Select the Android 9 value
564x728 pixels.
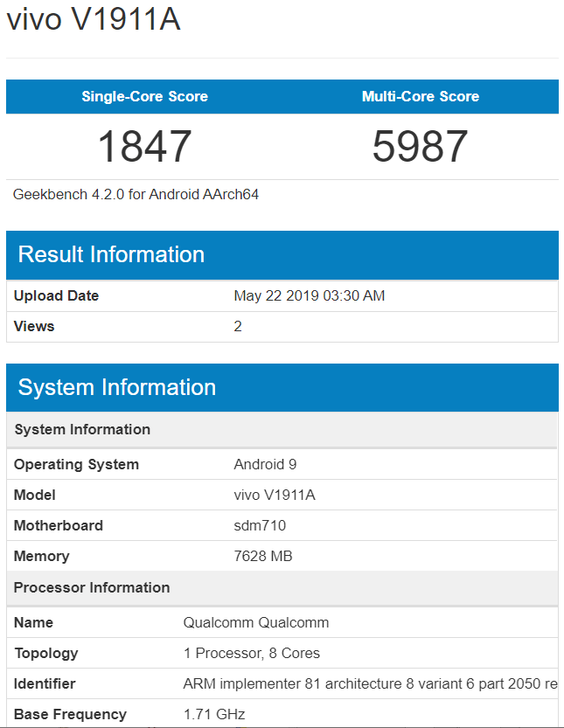coord(265,464)
